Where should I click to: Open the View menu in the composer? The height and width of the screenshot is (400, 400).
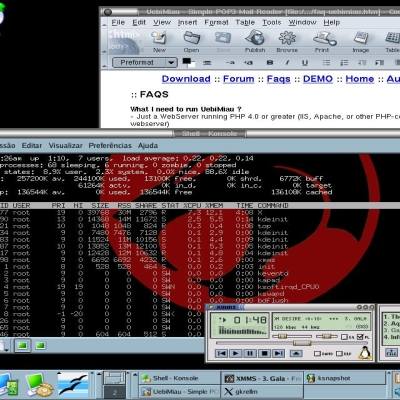point(162,22)
